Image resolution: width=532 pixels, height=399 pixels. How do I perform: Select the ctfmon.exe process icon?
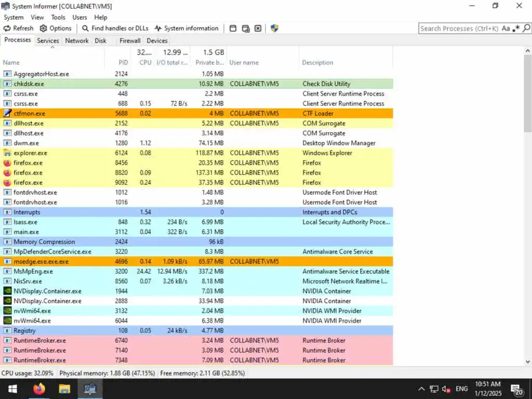tap(7, 113)
